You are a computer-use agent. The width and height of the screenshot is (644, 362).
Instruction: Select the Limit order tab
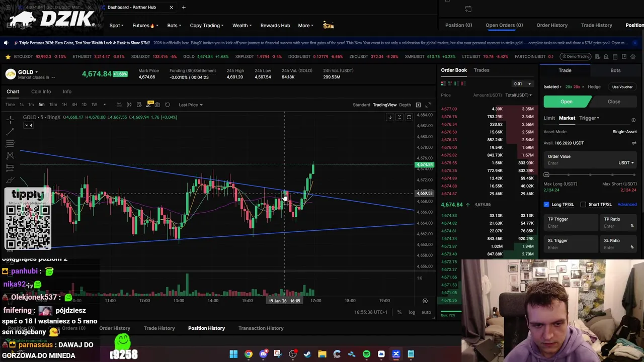(549, 118)
